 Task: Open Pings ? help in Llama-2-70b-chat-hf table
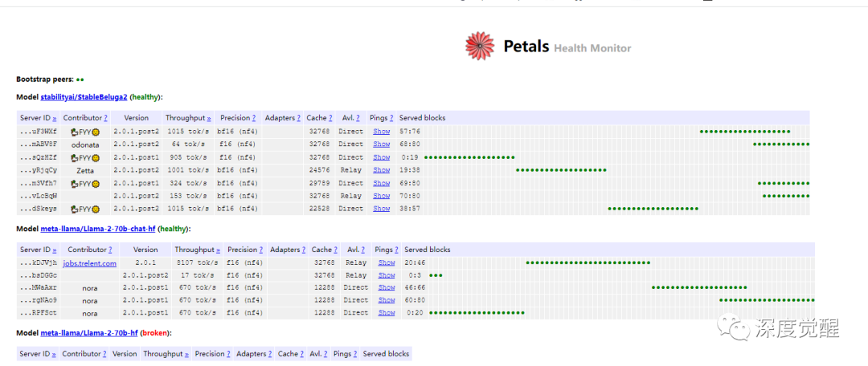click(x=396, y=250)
